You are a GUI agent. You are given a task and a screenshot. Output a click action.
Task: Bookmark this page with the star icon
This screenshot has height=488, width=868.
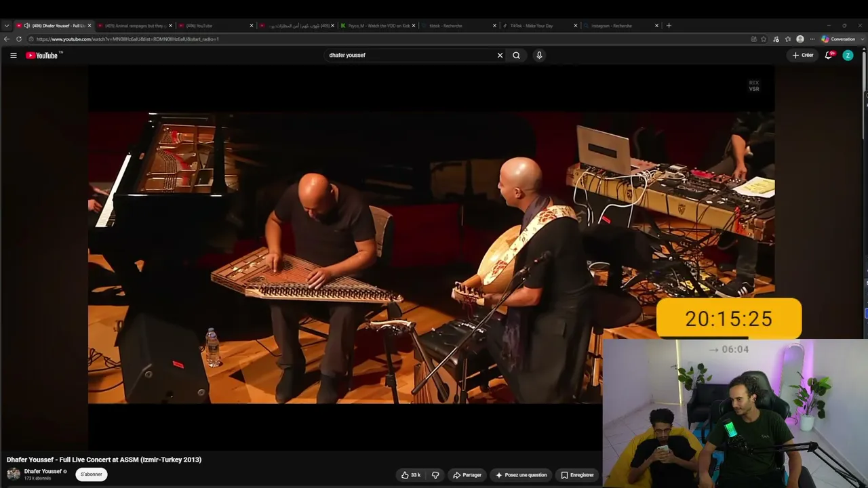pyautogui.click(x=764, y=39)
